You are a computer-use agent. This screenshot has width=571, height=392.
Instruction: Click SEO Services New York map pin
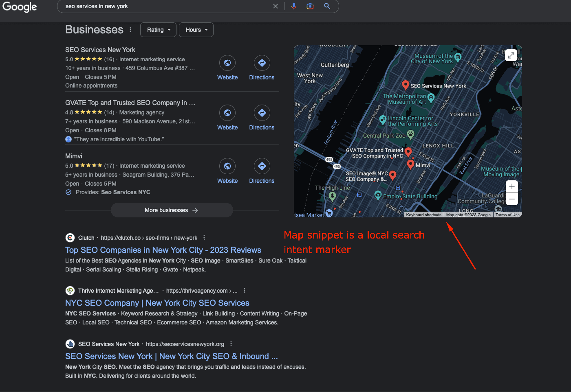(406, 85)
